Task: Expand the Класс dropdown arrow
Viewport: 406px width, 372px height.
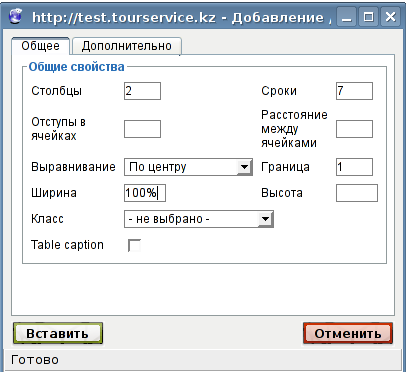Action: pos(265,219)
